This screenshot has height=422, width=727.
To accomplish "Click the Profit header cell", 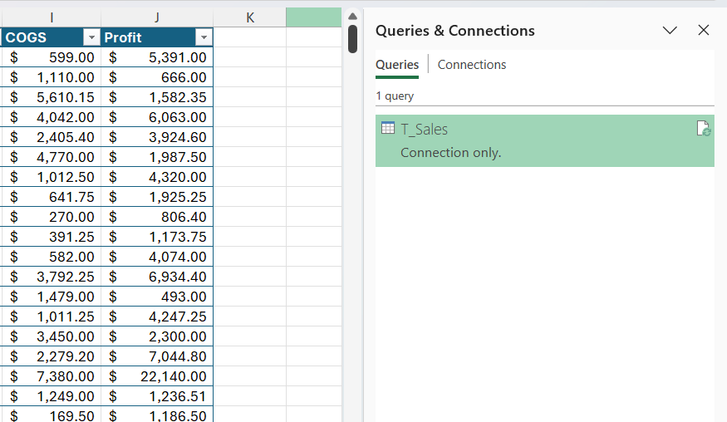I will point(157,37).
